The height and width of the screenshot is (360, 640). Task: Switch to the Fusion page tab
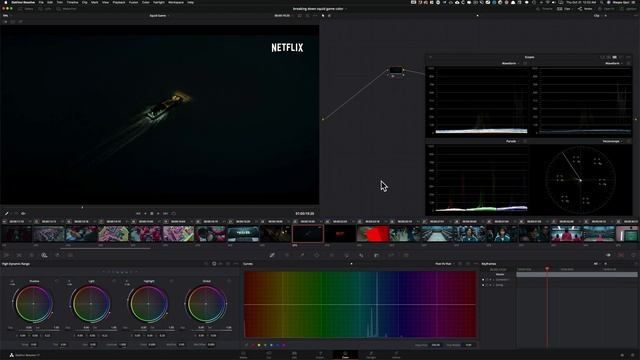pyautogui.click(x=320, y=355)
